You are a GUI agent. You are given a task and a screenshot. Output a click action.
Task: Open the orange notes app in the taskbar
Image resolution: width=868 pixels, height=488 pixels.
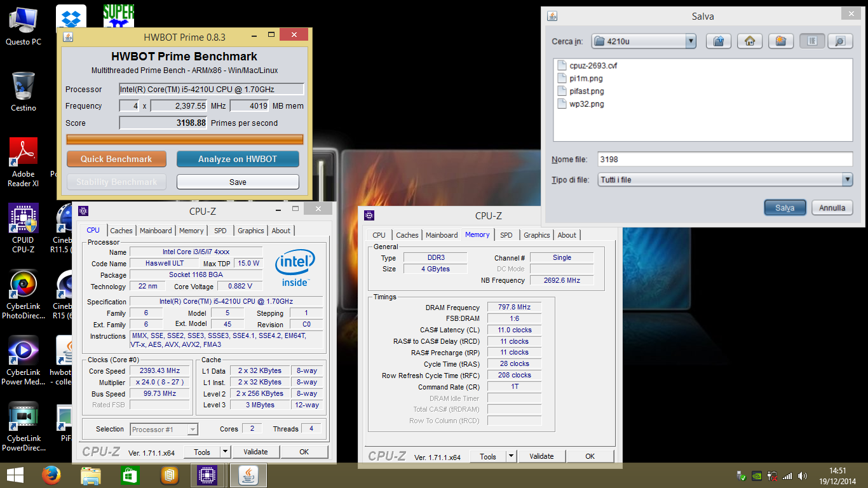point(169,475)
